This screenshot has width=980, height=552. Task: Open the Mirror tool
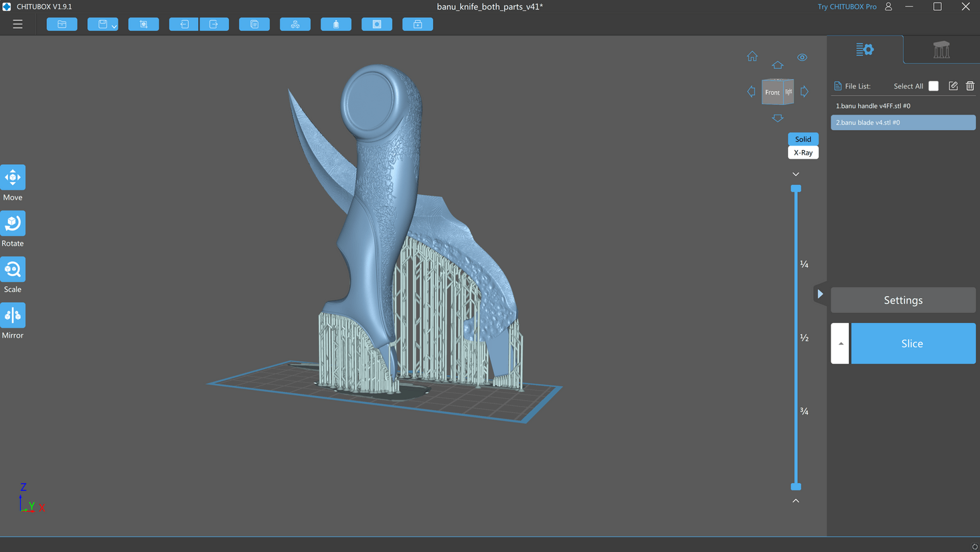pos(13,316)
